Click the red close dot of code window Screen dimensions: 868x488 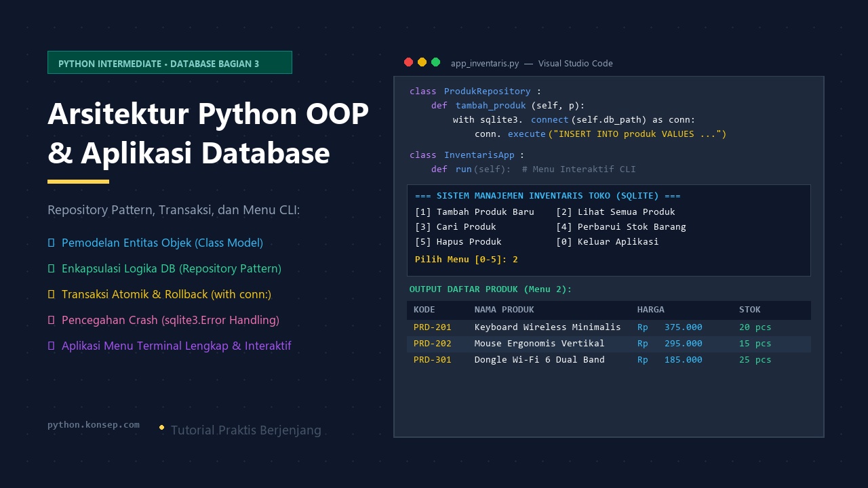click(408, 62)
